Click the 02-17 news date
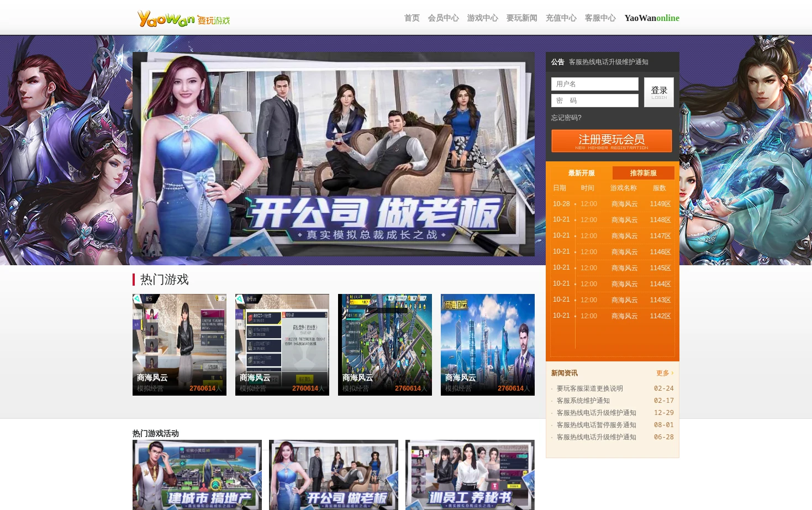 [x=663, y=401]
